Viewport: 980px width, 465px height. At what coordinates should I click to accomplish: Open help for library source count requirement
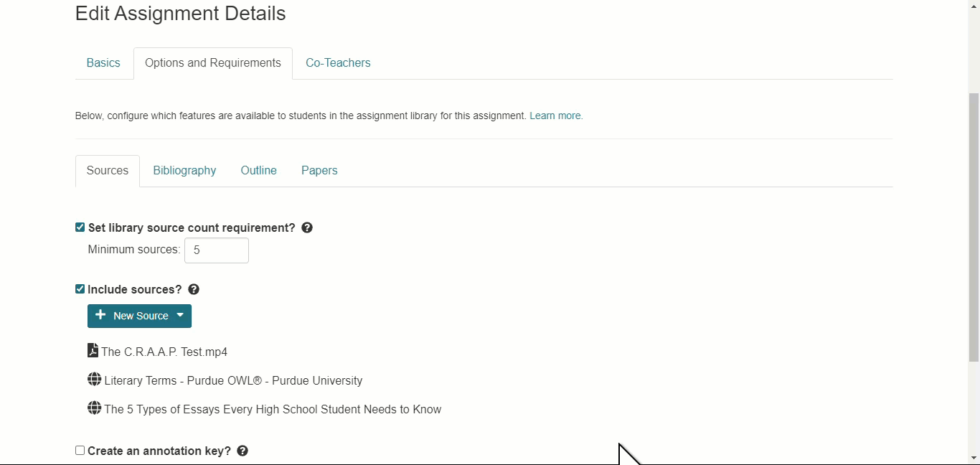pos(306,227)
